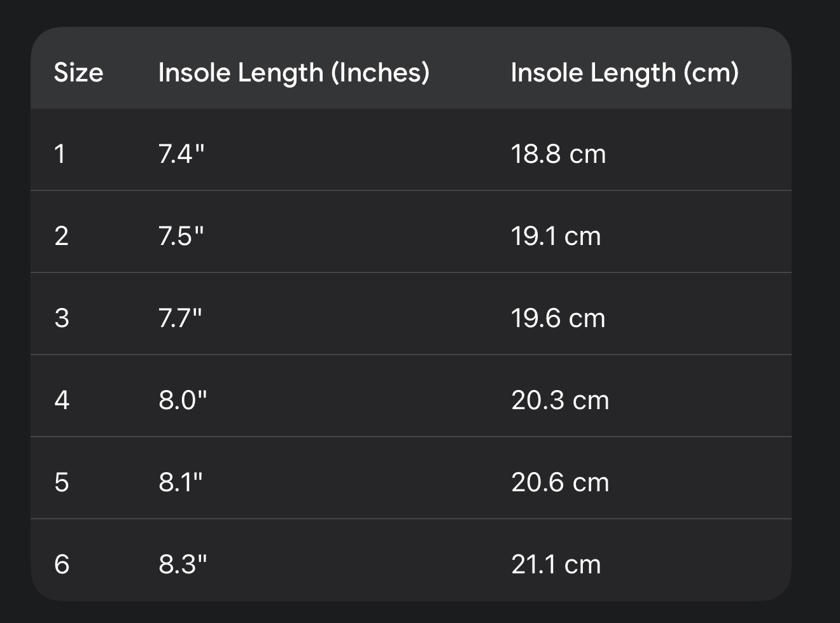Click the Insole Length (Inches) header

[293, 73]
